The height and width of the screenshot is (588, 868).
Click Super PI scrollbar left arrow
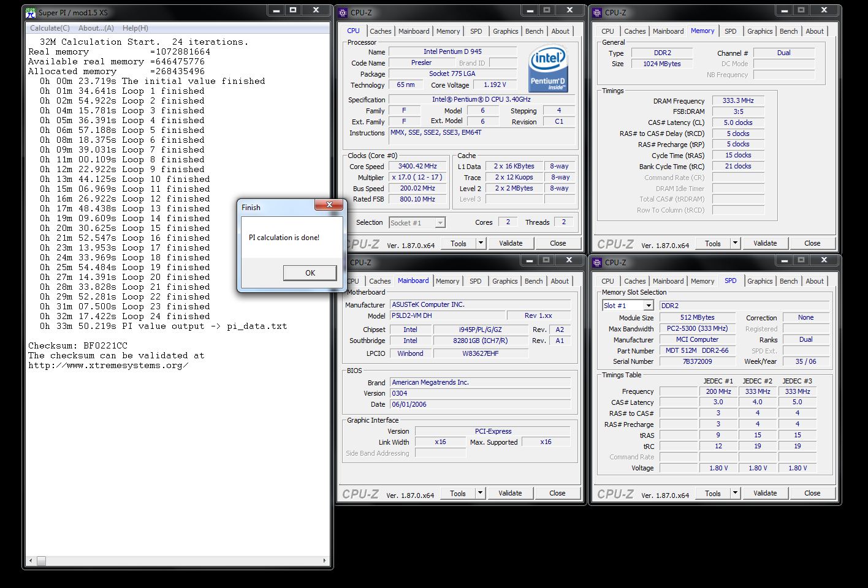[31, 560]
